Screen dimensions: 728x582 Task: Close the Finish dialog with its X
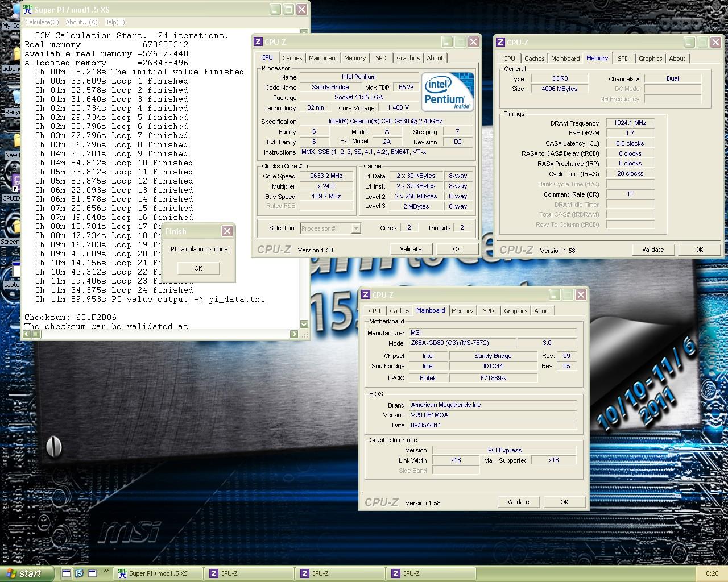(227, 231)
